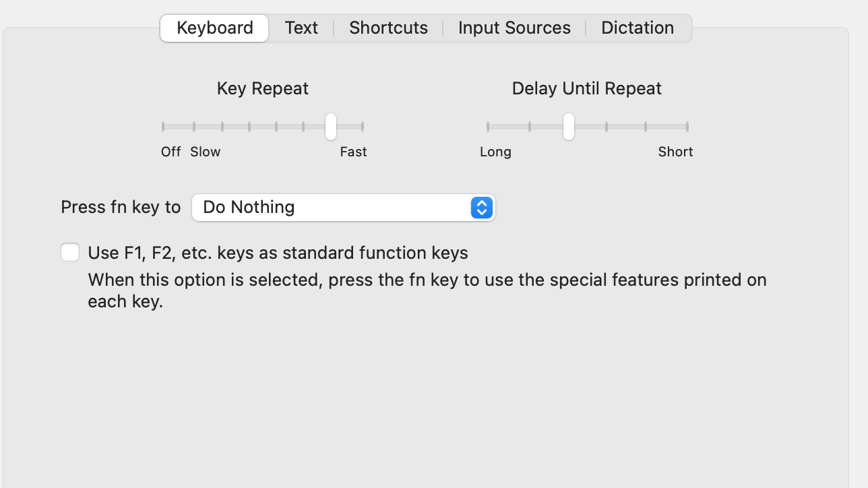Click the Delay Until Repeat slider handle
The image size is (868, 488).
568,126
